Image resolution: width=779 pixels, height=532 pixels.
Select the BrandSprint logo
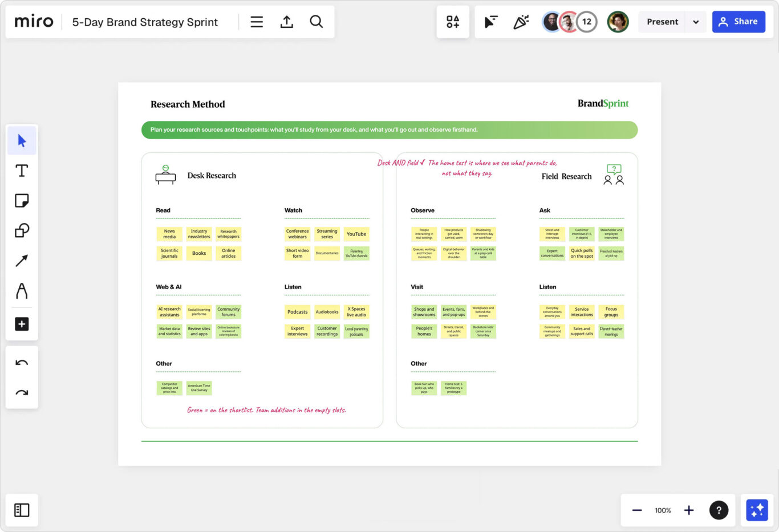(603, 103)
